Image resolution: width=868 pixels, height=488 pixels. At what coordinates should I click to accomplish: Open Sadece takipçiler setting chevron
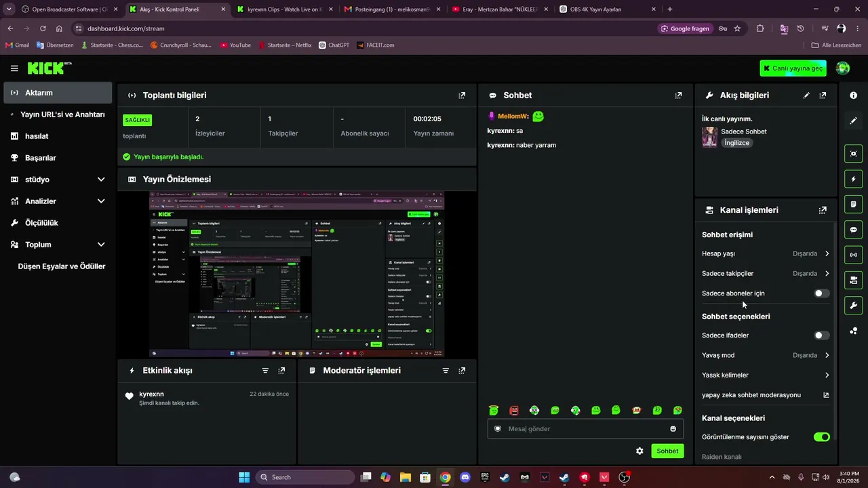click(x=827, y=274)
